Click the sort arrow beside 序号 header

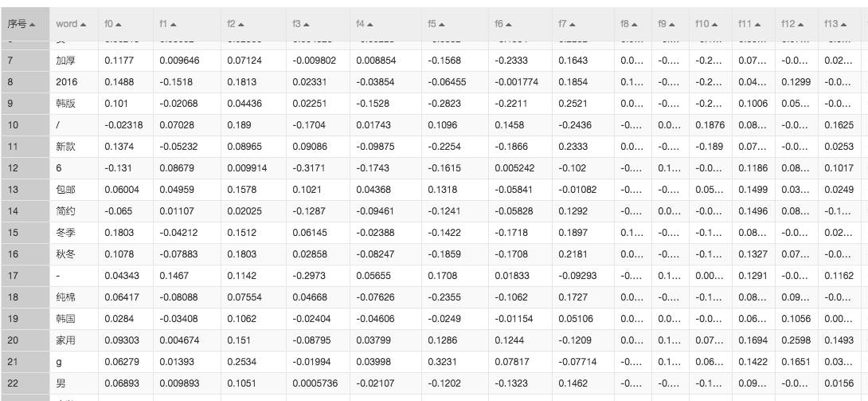point(33,25)
